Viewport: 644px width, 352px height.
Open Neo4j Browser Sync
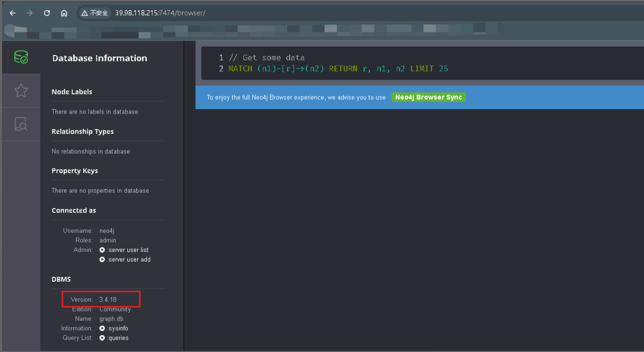coord(428,97)
